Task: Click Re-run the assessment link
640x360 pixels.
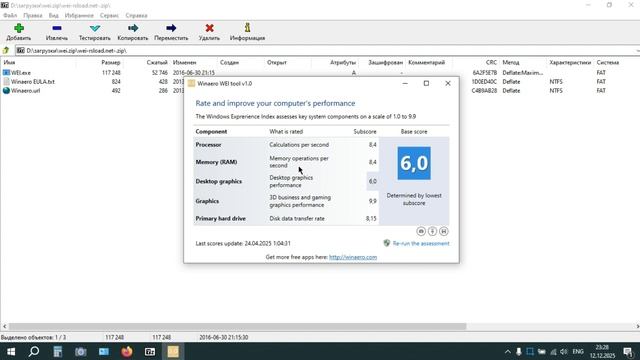Action: coord(421,243)
